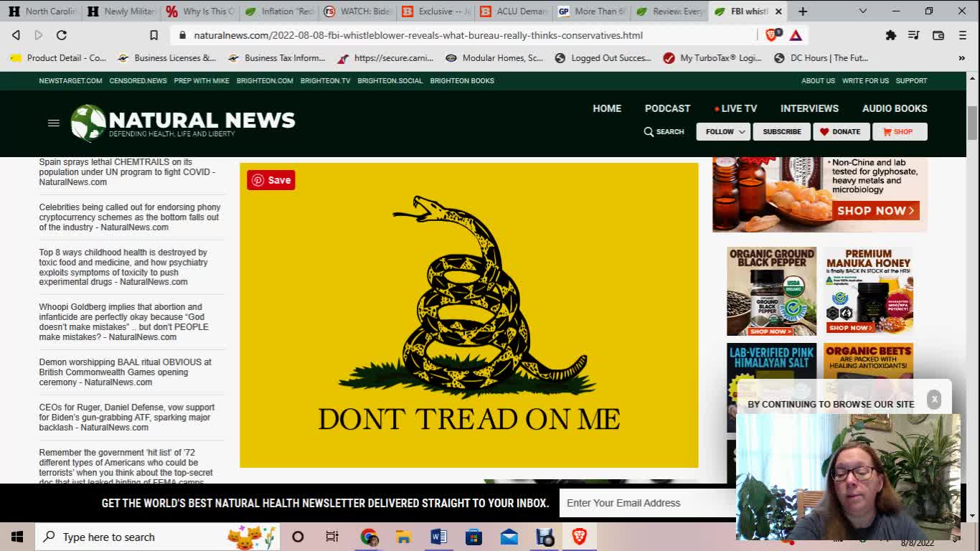Switch to the North Carolina tab

coord(42,11)
